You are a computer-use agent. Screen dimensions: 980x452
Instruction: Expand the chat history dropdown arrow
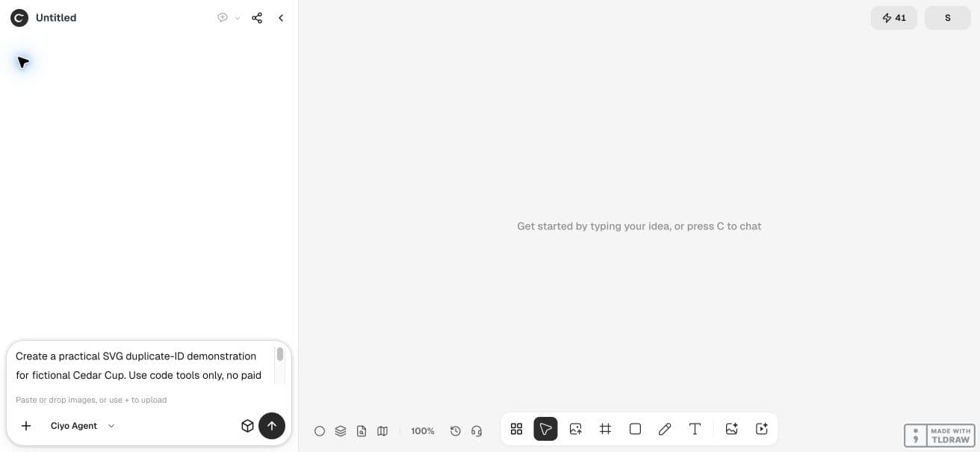tap(238, 18)
